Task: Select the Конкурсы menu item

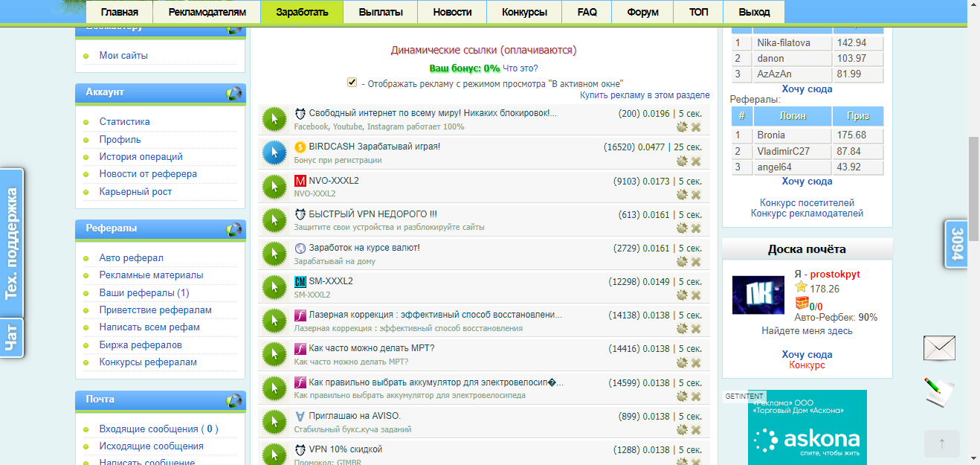Action: [x=525, y=12]
